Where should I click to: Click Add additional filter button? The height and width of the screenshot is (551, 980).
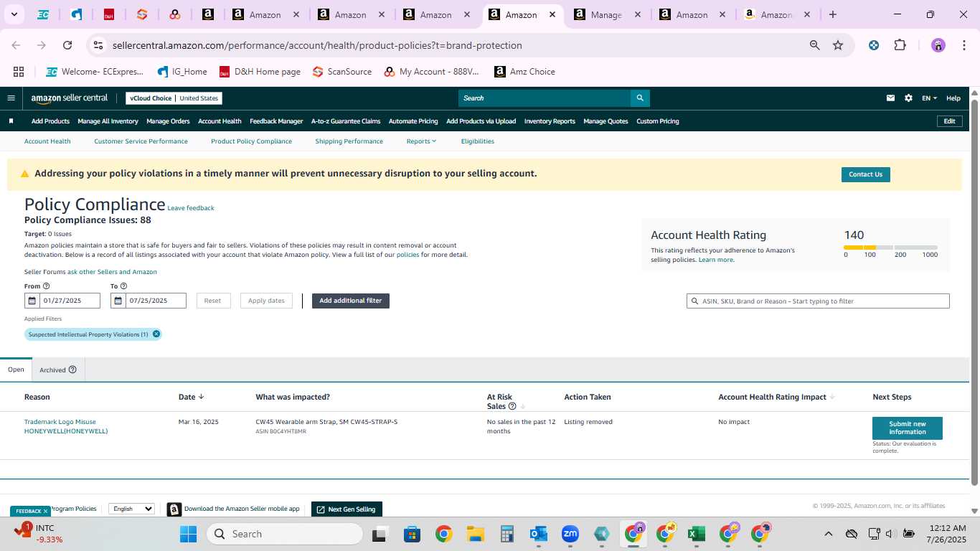(x=350, y=301)
